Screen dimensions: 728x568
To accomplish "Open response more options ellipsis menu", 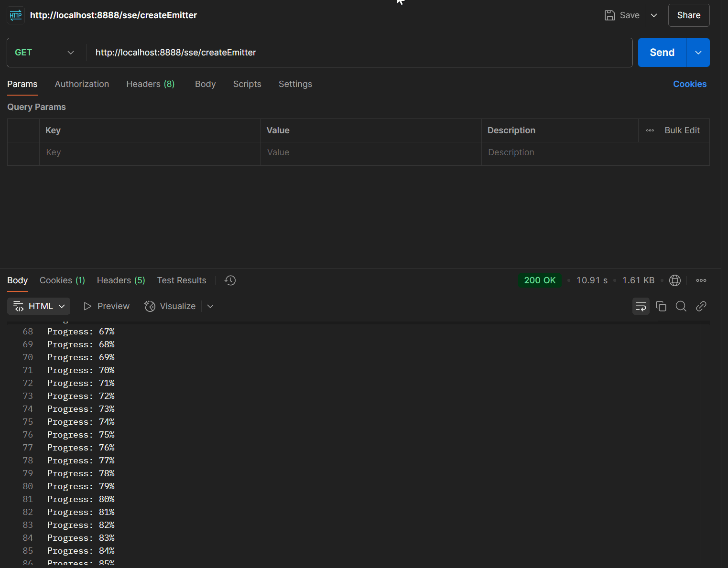I will pyautogui.click(x=701, y=280).
